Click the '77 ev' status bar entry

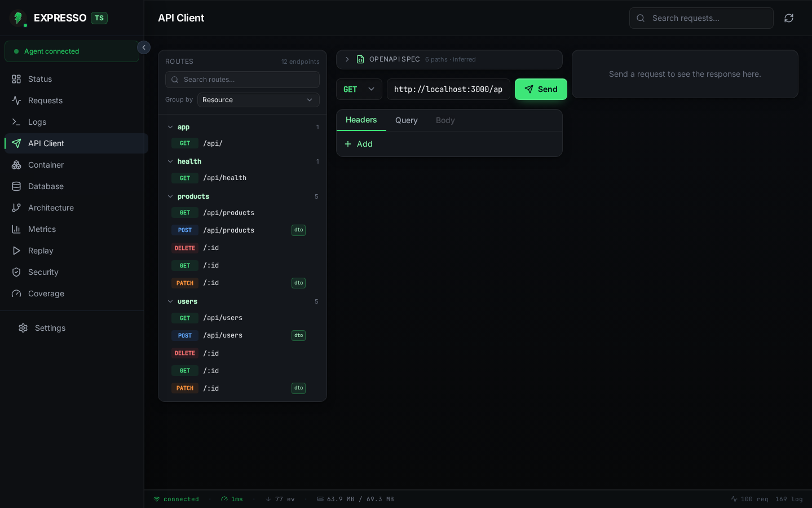click(280, 499)
